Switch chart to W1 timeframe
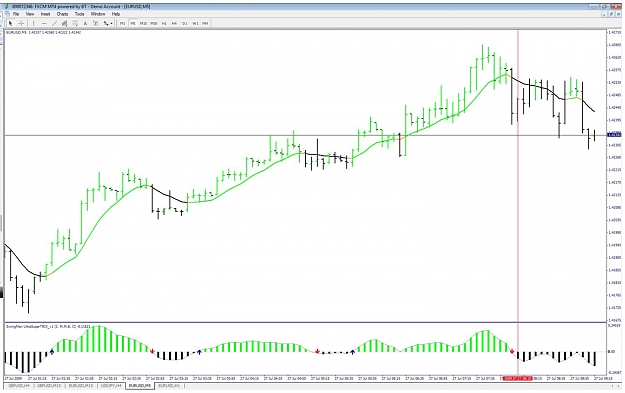Viewport: 625px width, 393px height. 195,24
